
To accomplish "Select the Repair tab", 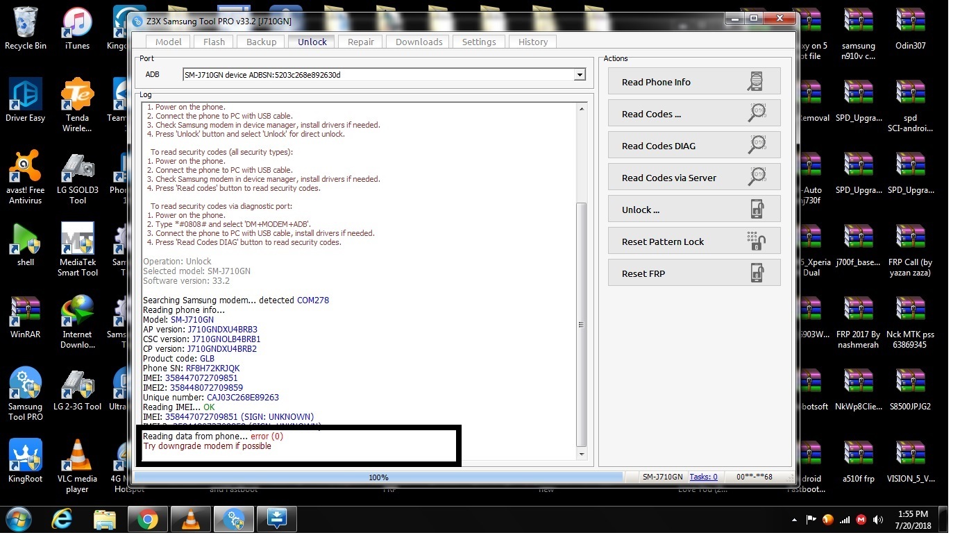I will (x=361, y=42).
